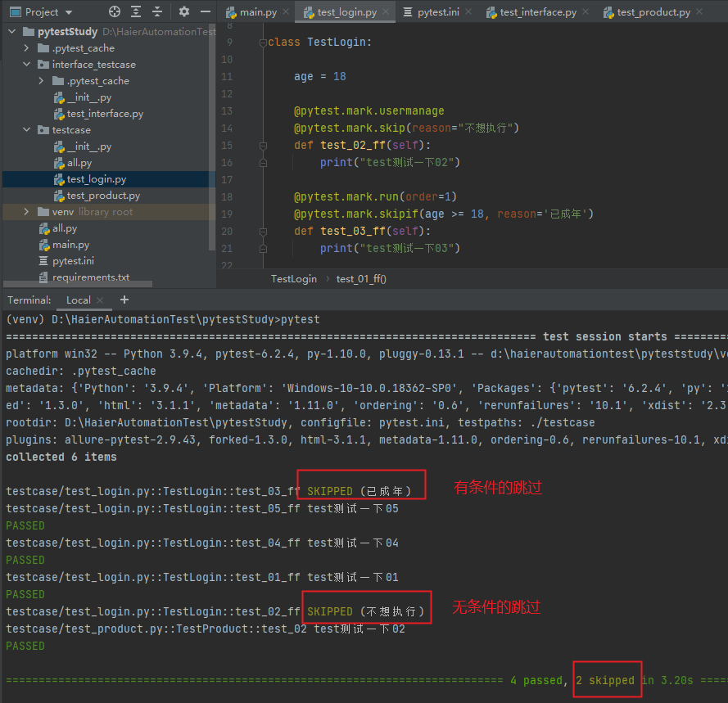The image size is (728, 703).
Task: Select pytest.ini in project tree
Action: [x=73, y=261]
